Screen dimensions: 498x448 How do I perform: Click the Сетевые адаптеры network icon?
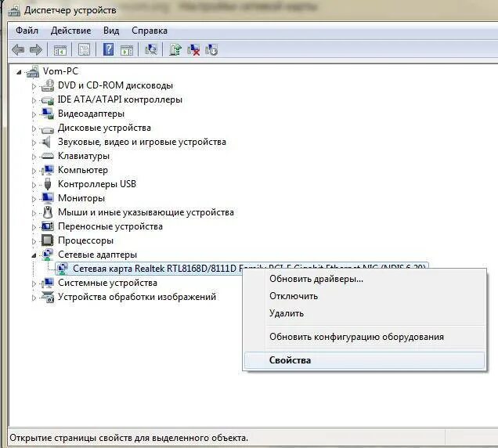[x=48, y=255]
